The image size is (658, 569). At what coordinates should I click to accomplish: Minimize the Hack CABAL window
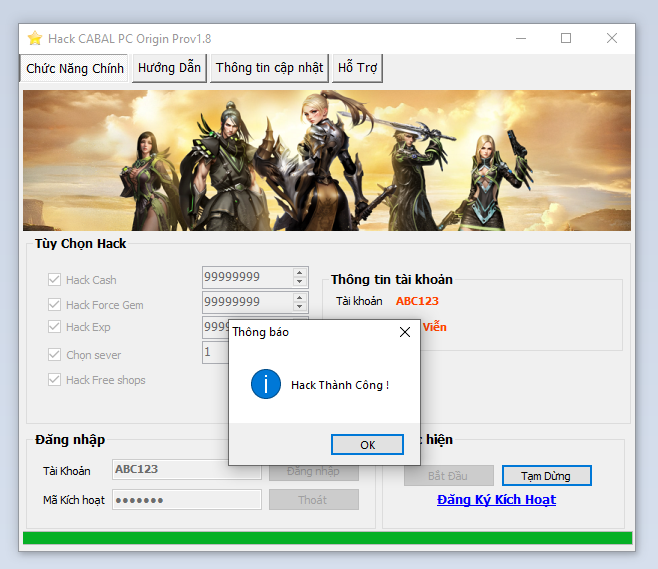(x=521, y=38)
